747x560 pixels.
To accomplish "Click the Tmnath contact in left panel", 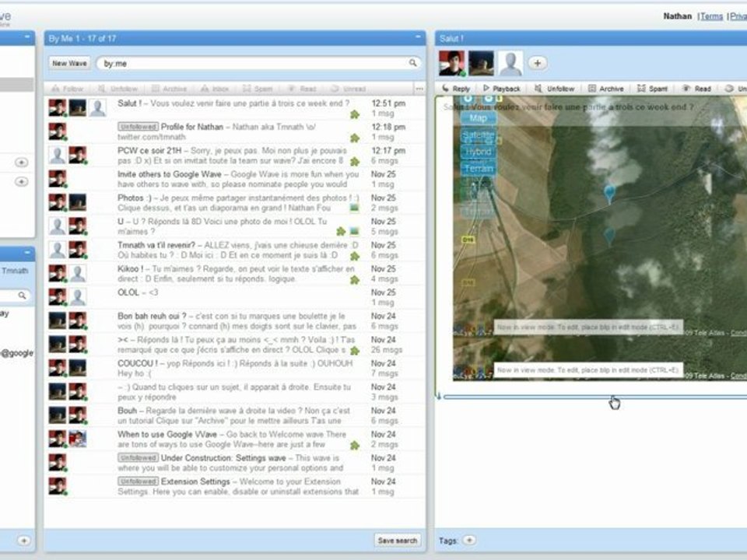I will pos(15,271).
